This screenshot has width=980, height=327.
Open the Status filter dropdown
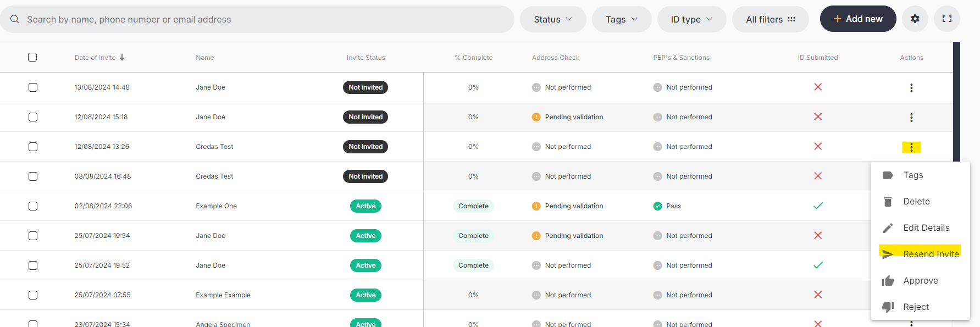point(553,19)
